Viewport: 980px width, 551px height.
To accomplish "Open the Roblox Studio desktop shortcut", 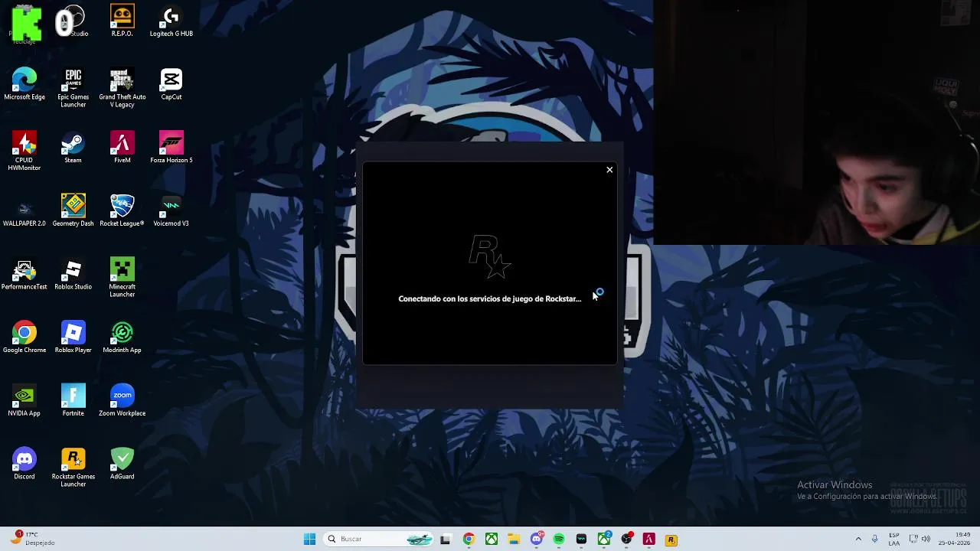I will pyautogui.click(x=73, y=275).
